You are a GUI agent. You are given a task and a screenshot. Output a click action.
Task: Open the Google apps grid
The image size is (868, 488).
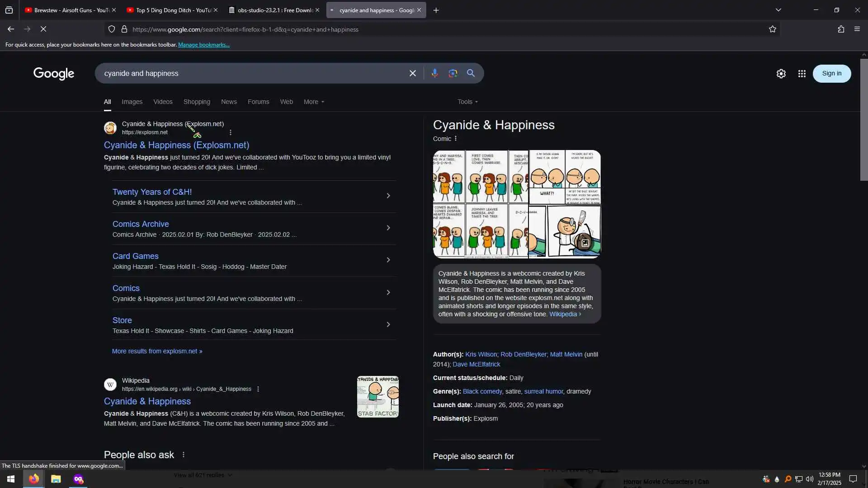[x=802, y=74]
